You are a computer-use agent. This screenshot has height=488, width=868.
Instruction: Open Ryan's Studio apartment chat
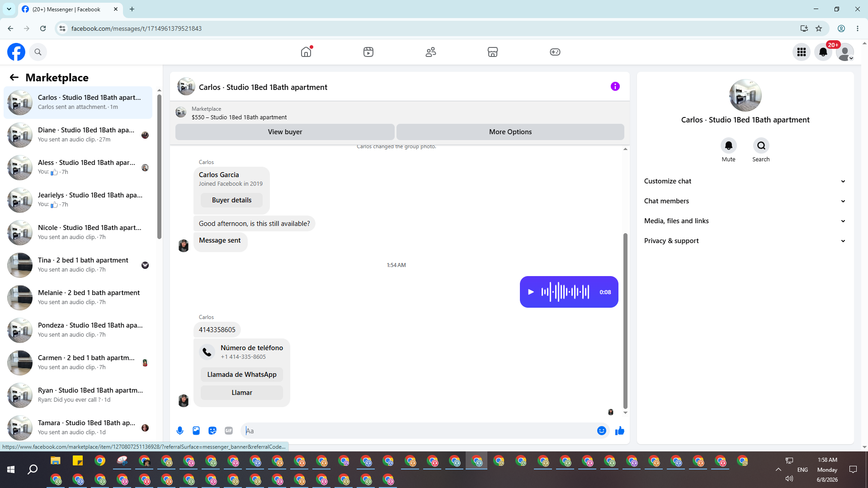(78, 395)
